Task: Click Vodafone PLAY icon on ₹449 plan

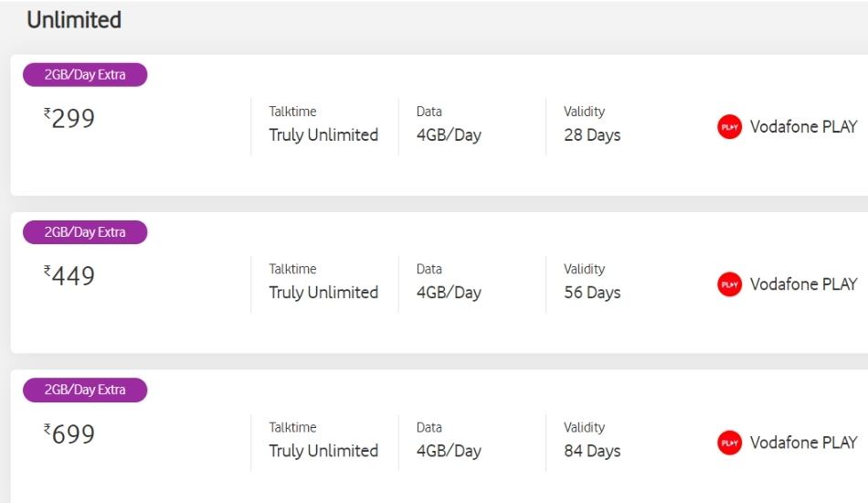Action: pos(729,284)
